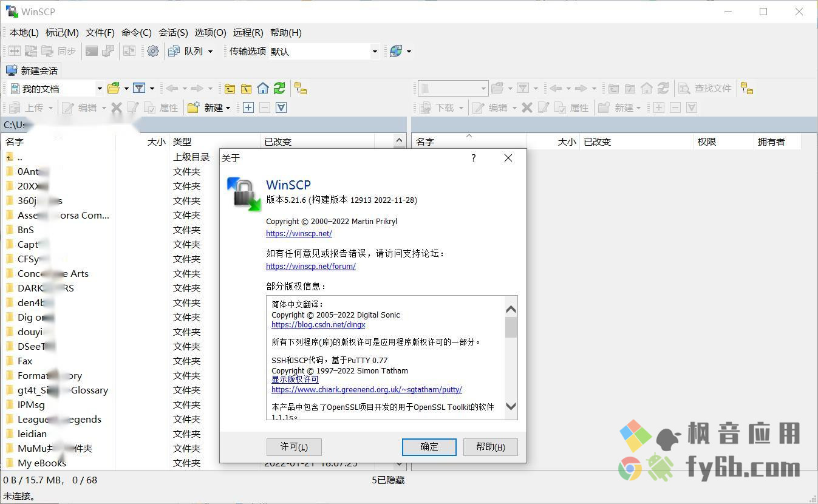Click the copyright box scroll down arrow
Image resolution: width=818 pixels, height=504 pixels.
[x=511, y=406]
